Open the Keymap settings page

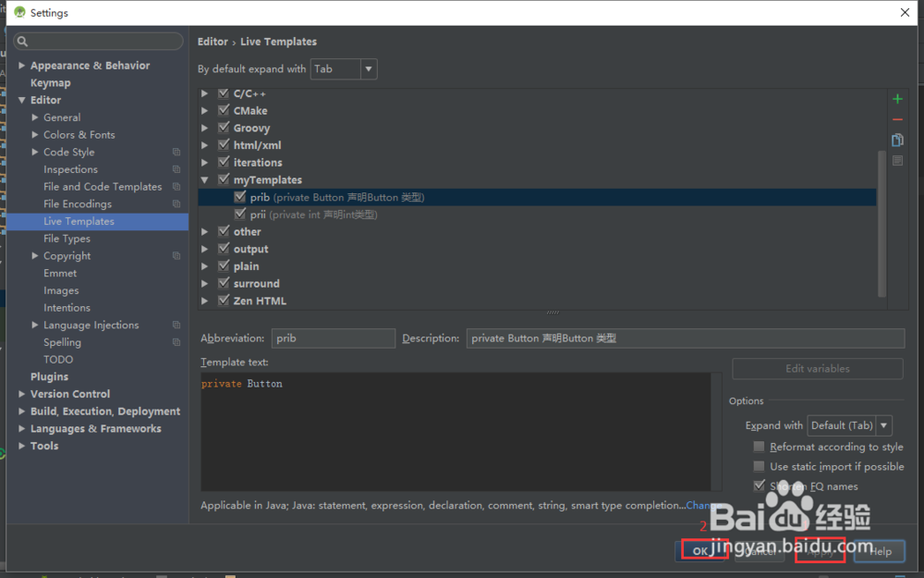point(50,82)
